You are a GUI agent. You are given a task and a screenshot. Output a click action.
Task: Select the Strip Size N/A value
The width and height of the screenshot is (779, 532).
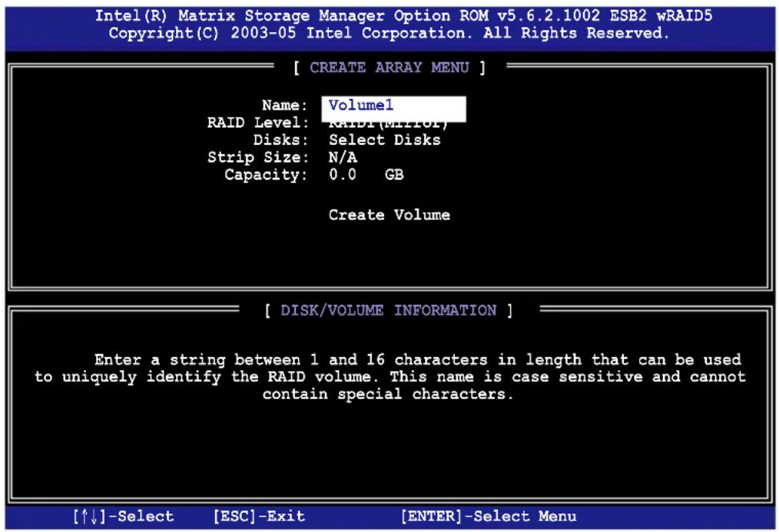343,158
